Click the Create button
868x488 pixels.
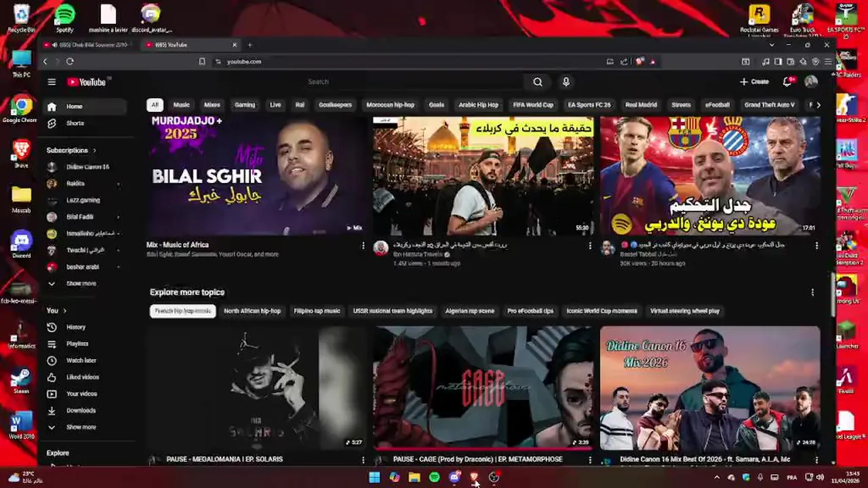pos(754,81)
